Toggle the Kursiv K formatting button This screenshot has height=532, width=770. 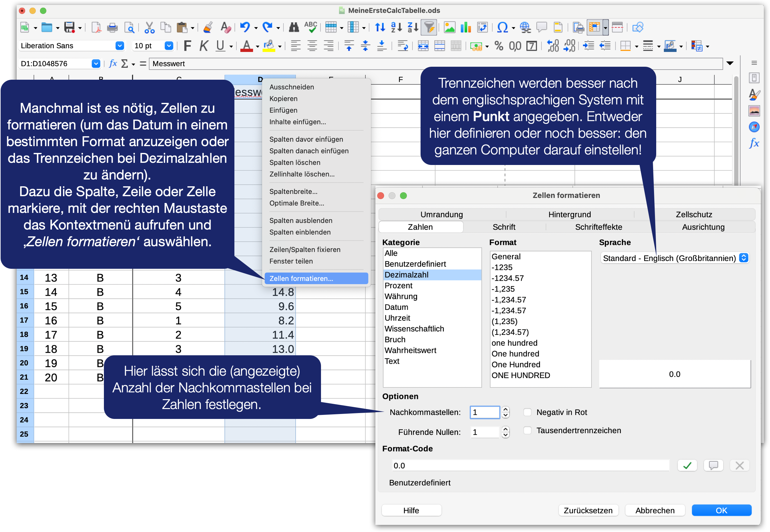point(203,46)
